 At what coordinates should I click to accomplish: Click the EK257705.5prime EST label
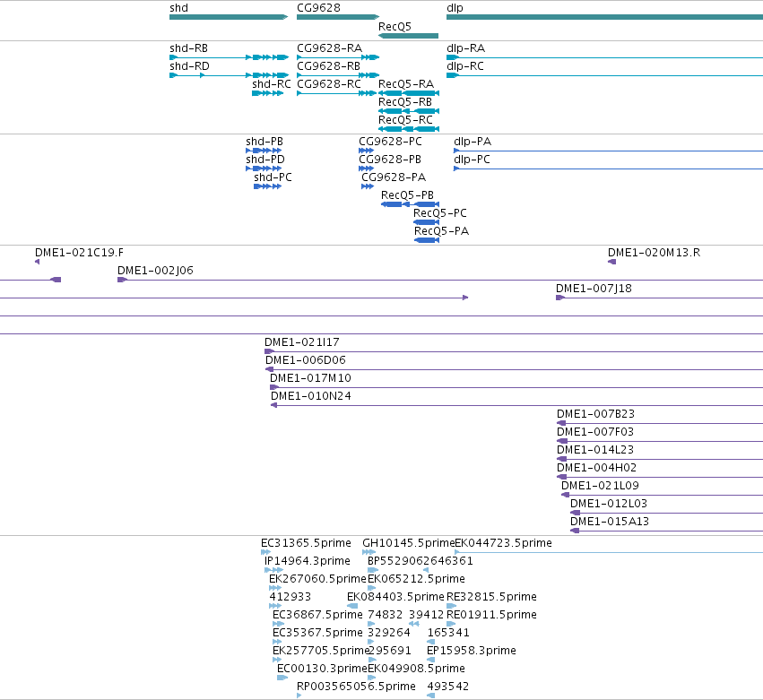coord(321,652)
